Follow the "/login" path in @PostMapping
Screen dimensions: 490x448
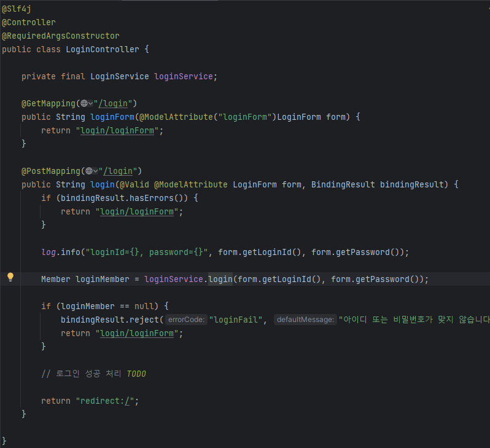pyautogui.click(x=118, y=171)
